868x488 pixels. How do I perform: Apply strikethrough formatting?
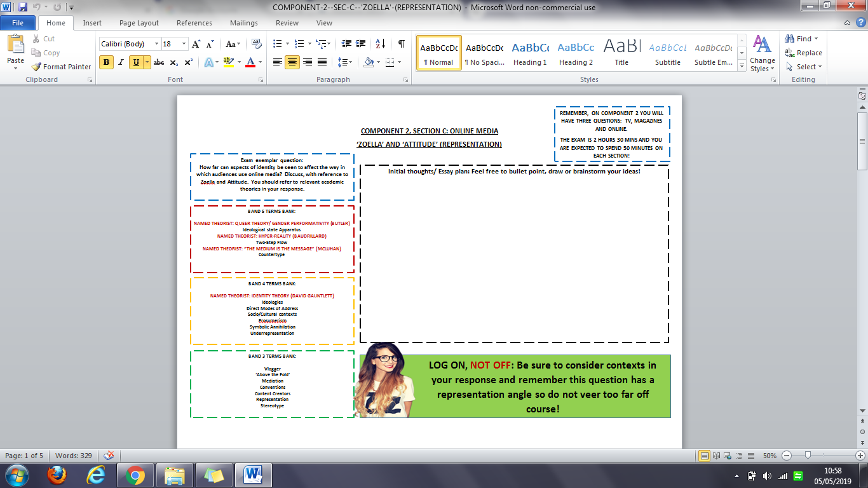coord(158,63)
